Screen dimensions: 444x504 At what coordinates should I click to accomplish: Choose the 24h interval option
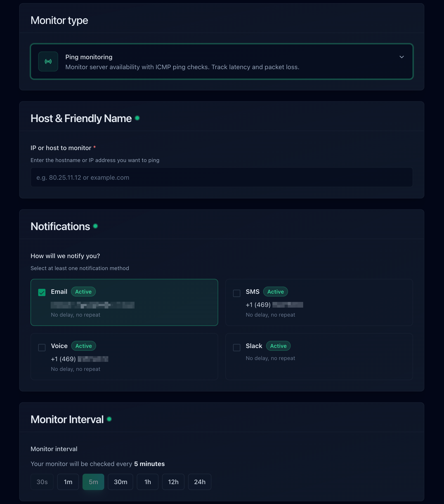click(200, 482)
